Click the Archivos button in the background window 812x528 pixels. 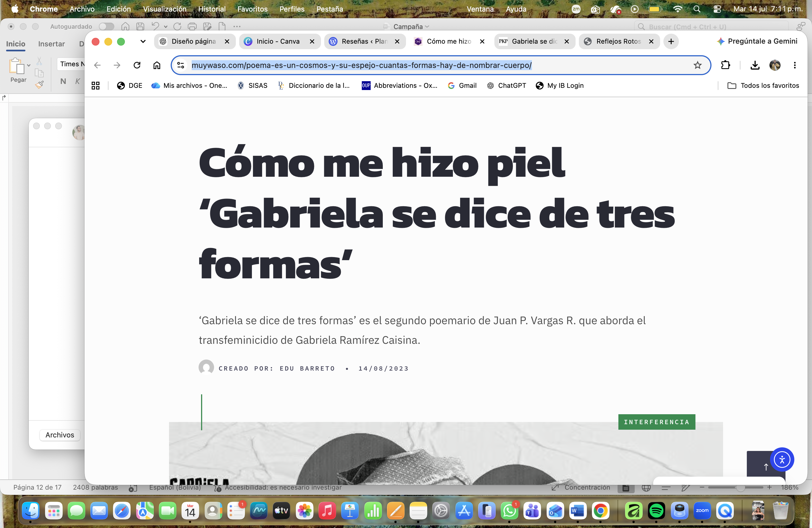(60, 435)
